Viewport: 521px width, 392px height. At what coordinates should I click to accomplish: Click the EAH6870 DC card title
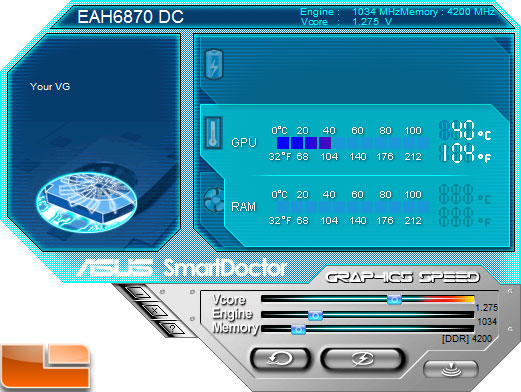[x=130, y=17]
